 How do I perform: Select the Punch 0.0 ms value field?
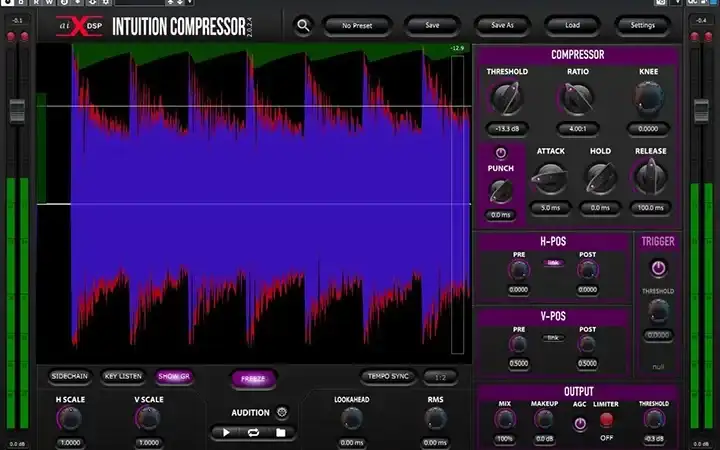(501, 215)
